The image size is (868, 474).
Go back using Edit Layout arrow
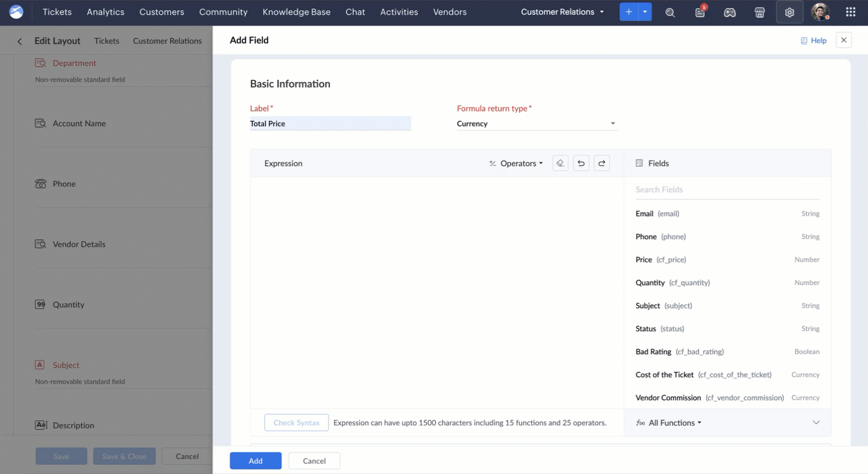[20, 41]
